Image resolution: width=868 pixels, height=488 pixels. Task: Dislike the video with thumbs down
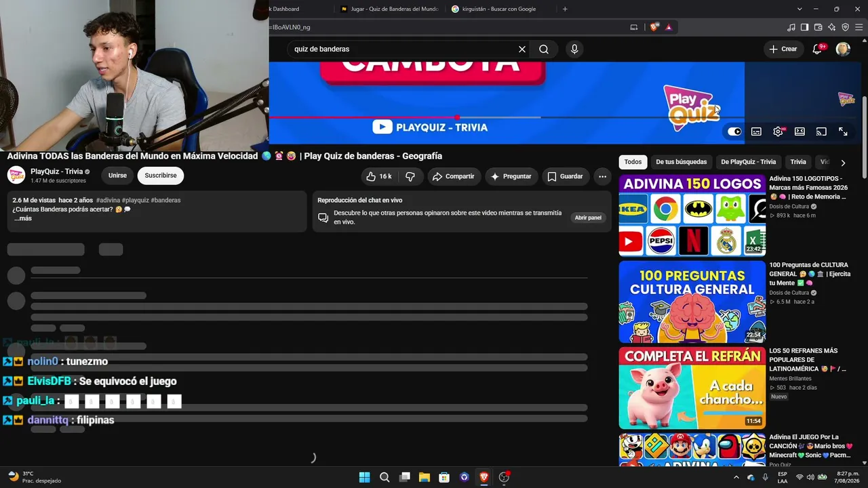410,176
